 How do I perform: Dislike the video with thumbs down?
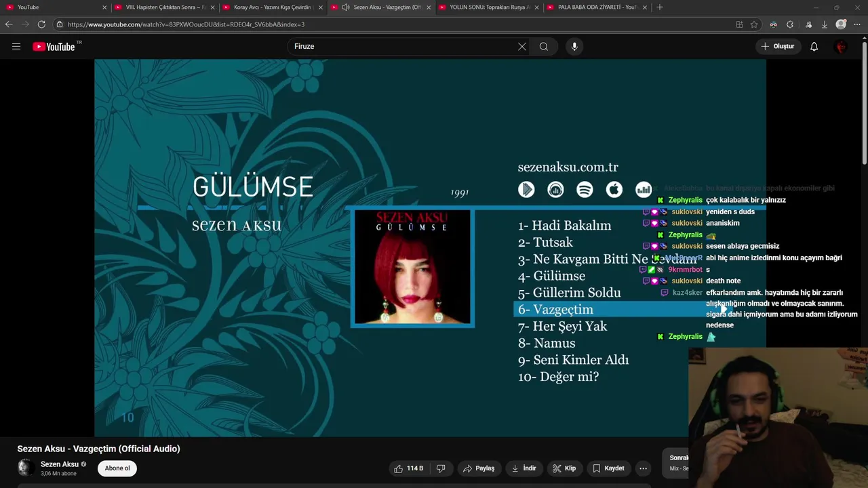(x=441, y=468)
